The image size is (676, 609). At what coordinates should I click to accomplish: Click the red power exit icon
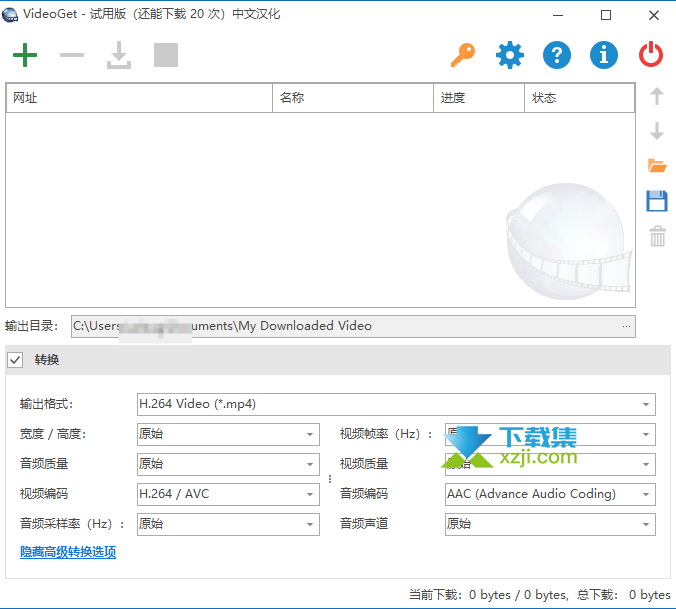tap(651, 55)
